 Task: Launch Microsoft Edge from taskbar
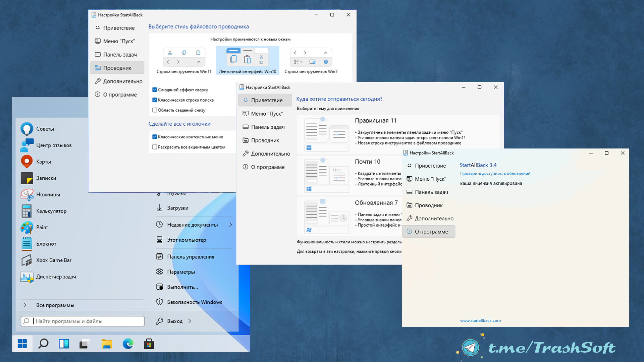pos(128,344)
